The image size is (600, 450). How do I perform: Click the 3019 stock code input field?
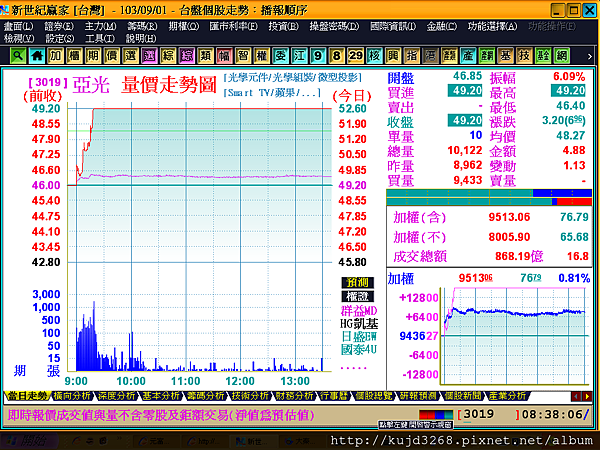coord(489,414)
